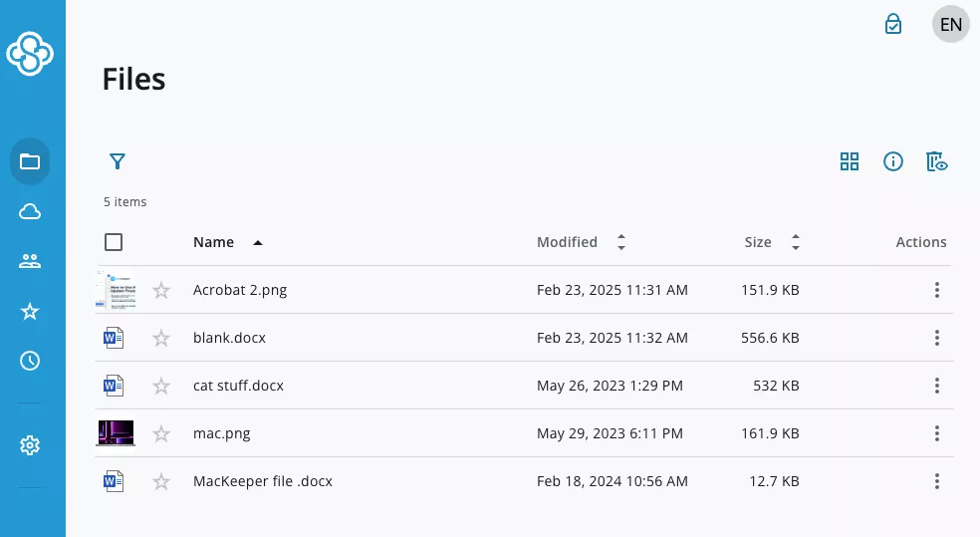Open the cloud section in sidebar

tap(30, 211)
